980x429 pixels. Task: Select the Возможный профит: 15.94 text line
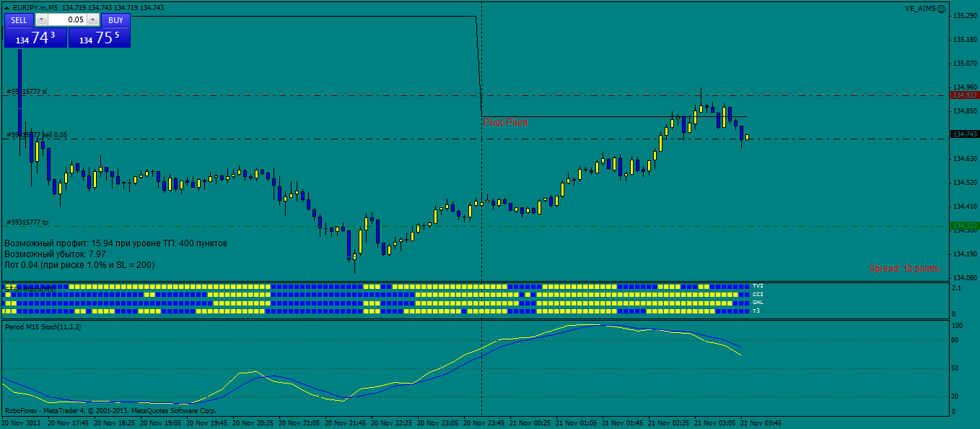click(115, 243)
